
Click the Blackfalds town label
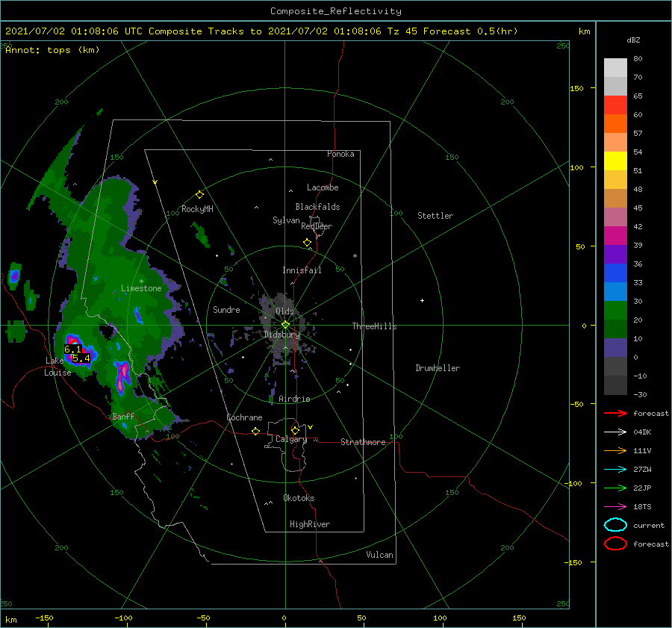[317, 207]
